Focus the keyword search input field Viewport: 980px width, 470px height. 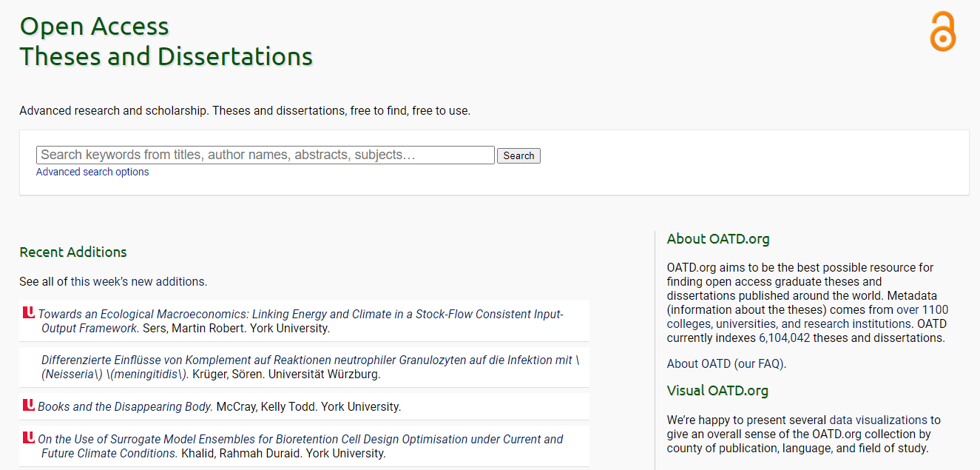coord(266,155)
